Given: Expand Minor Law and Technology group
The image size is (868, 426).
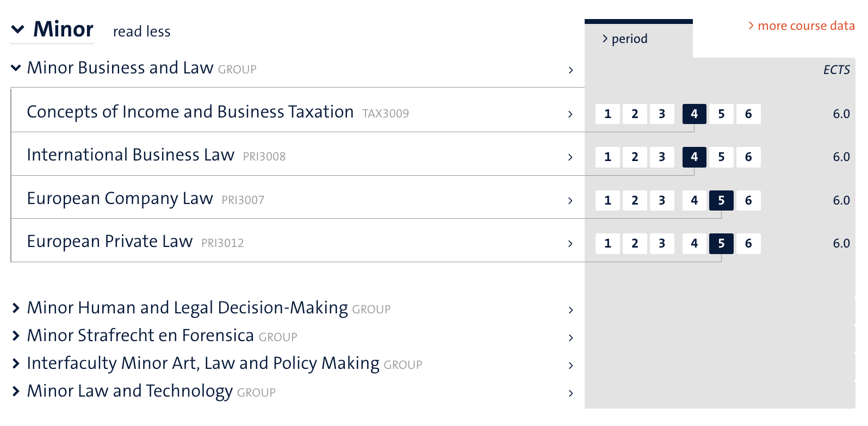Looking at the screenshot, I should 16,391.
